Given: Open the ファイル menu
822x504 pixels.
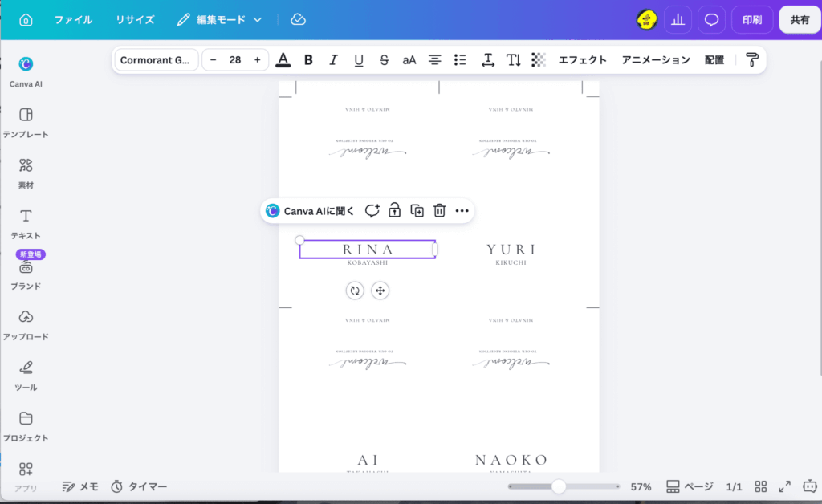Looking at the screenshot, I should point(73,20).
